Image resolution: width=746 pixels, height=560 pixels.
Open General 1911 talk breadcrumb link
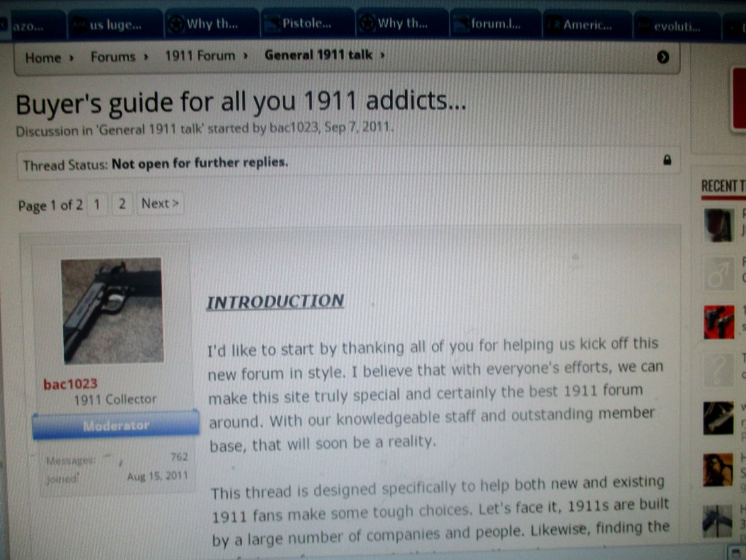click(319, 55)
